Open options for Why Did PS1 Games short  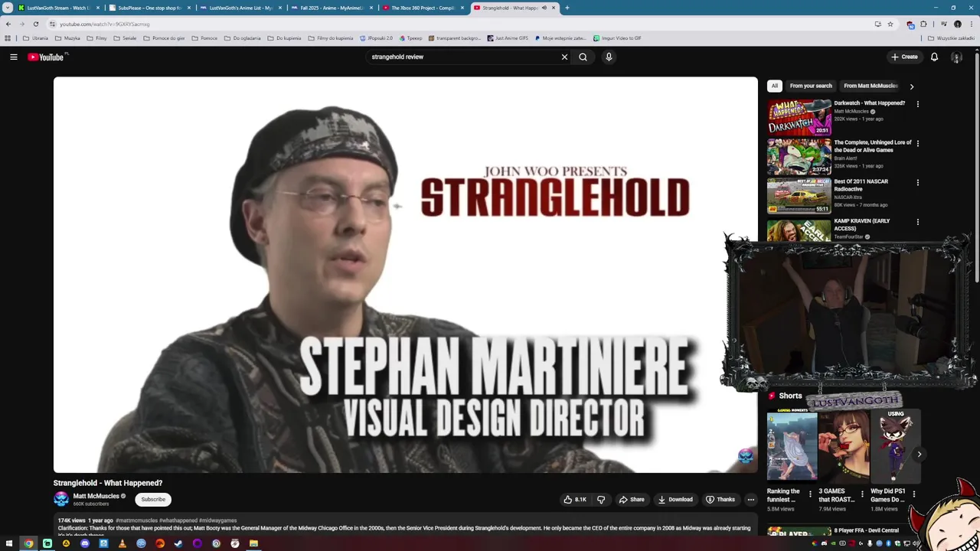(x=913, y=494)
